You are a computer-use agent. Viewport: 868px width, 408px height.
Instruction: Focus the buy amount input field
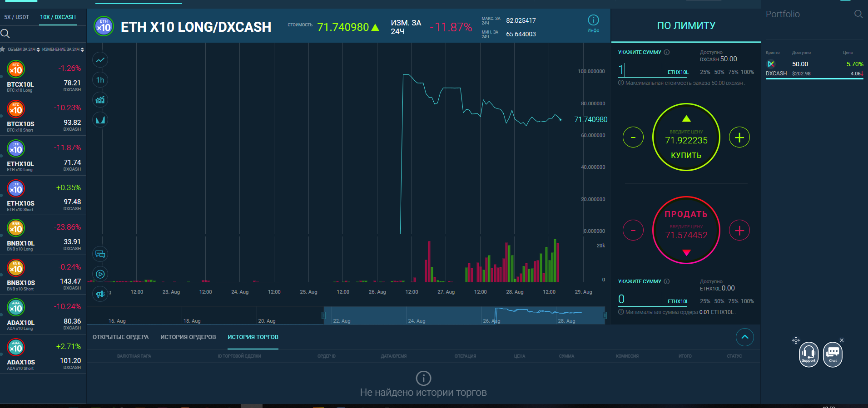pos(653,70)
